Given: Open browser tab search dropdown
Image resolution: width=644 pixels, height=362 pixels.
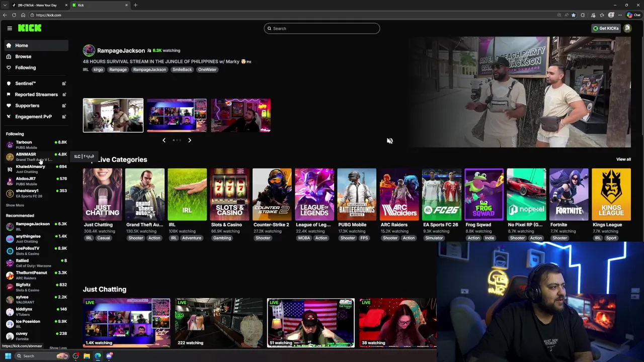Looking at the screenshot, I should click(x=5, y=5).
